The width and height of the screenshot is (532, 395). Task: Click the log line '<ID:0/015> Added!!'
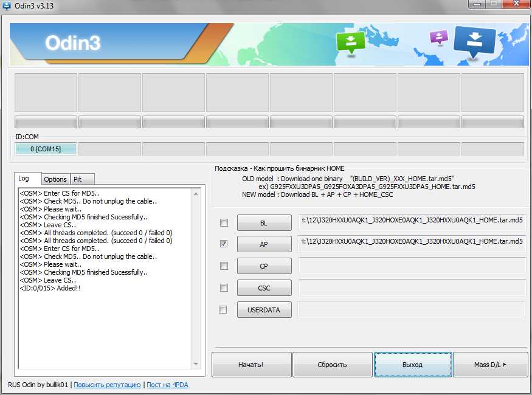click(x=50, y=288)
